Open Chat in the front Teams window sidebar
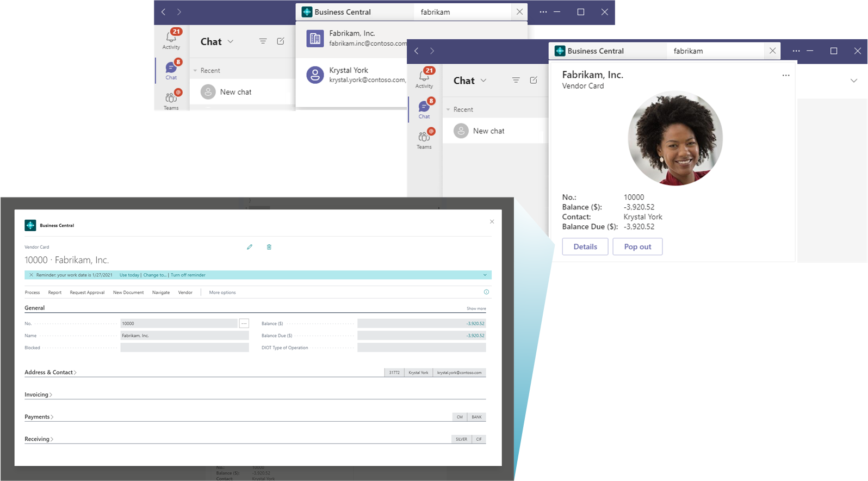This screenshot has height=481, width=868. click(424, 109)
